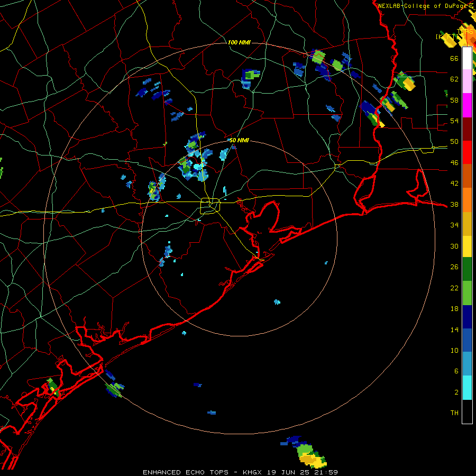Screen dimensions: 476x476
Task: Select the medium blue swatch beside 10
Action: (467, 340)
